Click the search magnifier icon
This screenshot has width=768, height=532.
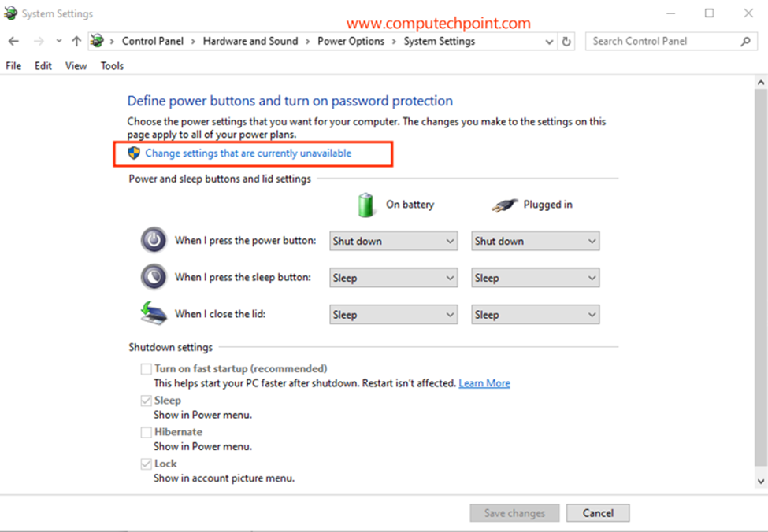coord(745,42)
